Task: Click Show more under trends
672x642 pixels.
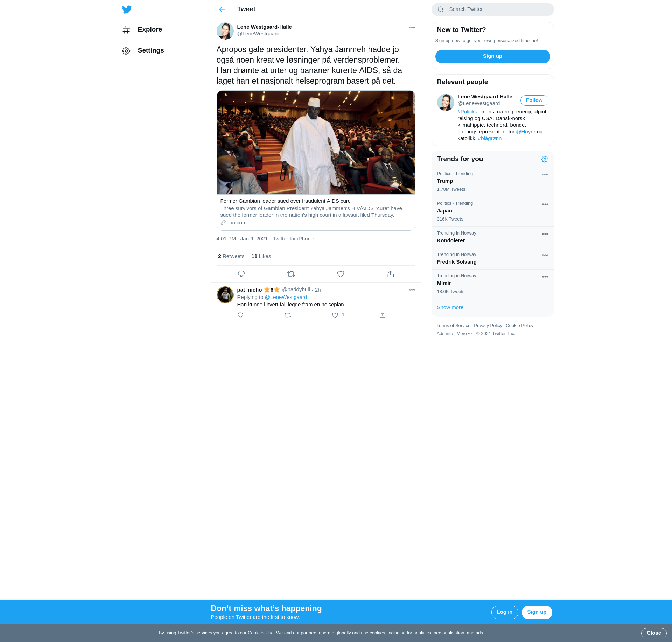Action: (x=450, y=307)
